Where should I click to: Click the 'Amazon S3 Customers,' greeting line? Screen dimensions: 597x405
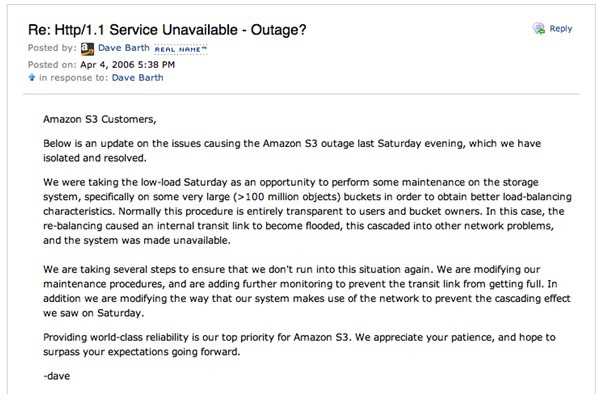[x=100, y=120]
